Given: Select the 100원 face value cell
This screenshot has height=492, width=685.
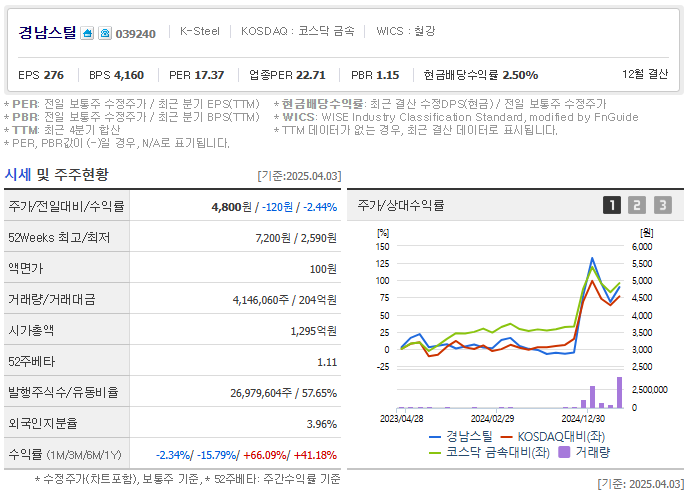Looking at the screenshot, I should pyautogui.click(x=323, y=269).
